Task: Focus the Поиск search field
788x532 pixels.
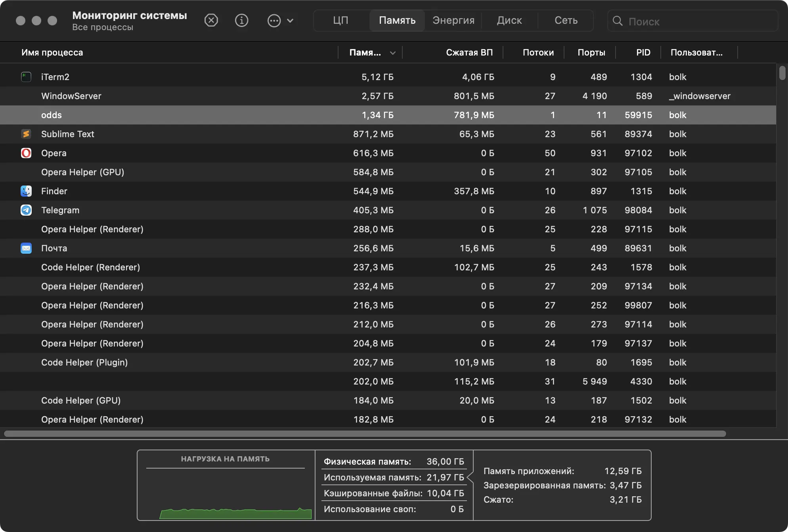Action: point(693,21)
